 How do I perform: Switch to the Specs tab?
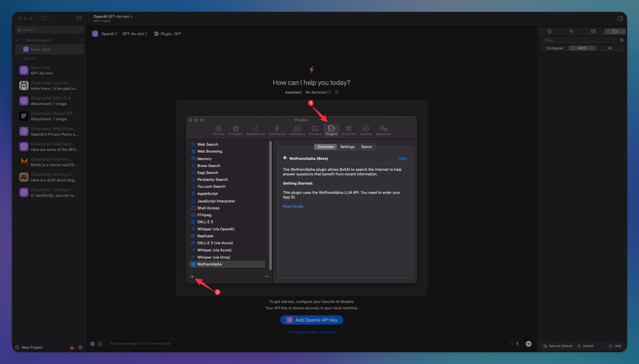point(366,147)
